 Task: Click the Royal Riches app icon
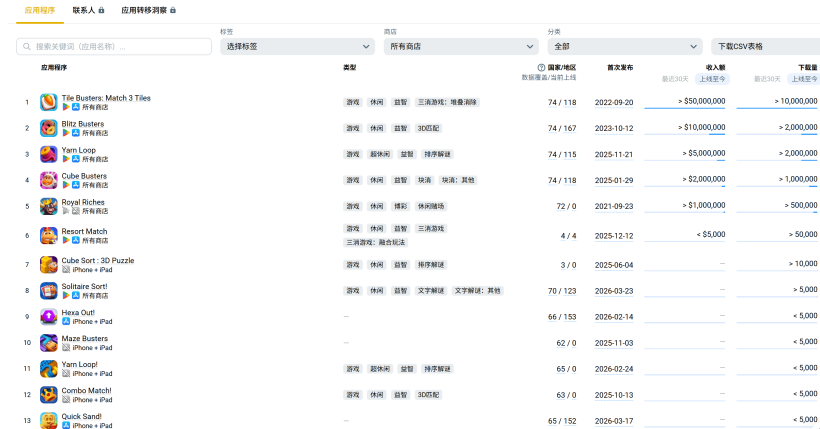pyautogui.click(x=48, y=206)
